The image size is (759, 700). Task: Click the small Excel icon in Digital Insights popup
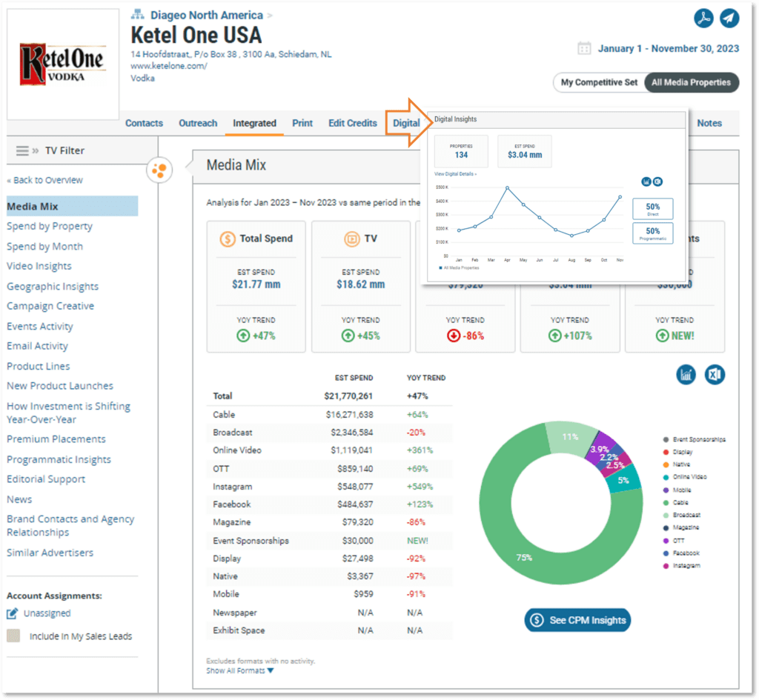[657, 181]
